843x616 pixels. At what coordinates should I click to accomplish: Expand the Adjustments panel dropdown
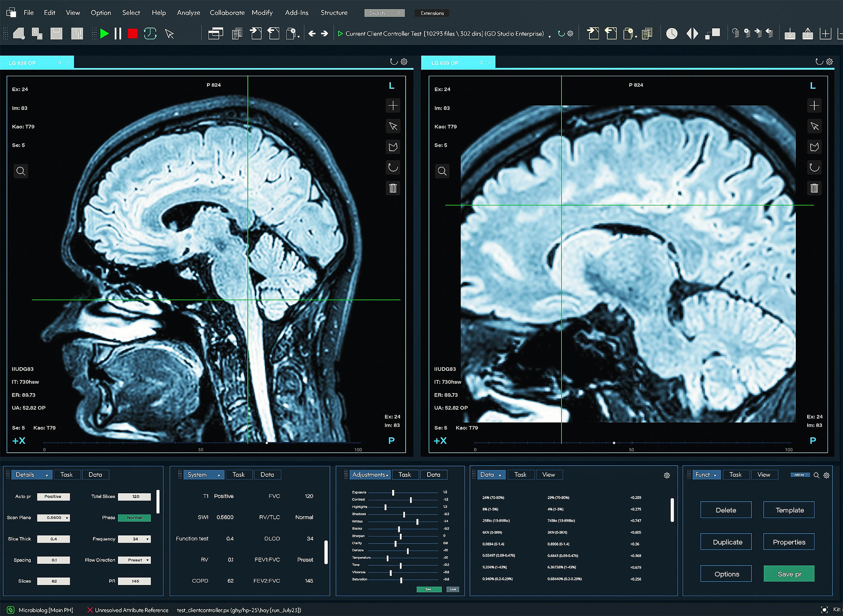click(x=387, y=475)
